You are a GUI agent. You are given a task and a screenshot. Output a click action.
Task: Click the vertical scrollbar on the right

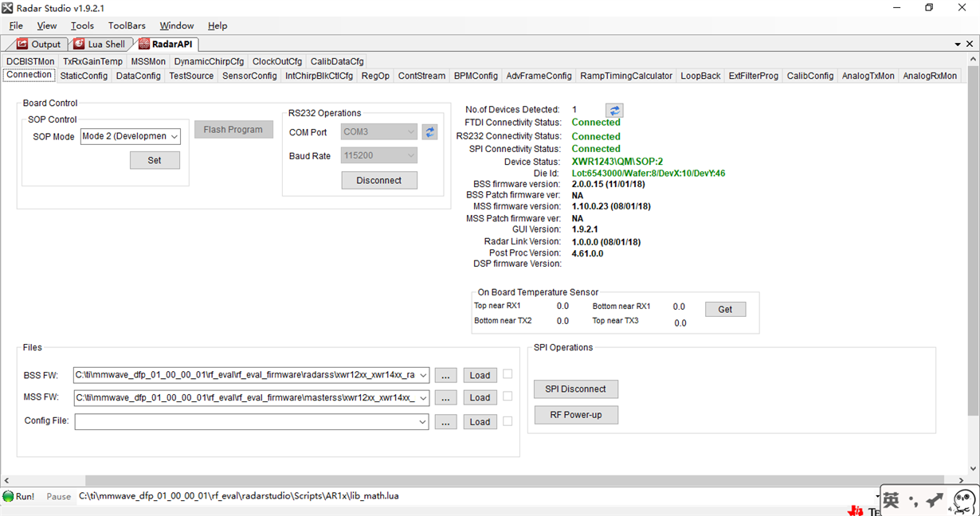tap(974, 239)
